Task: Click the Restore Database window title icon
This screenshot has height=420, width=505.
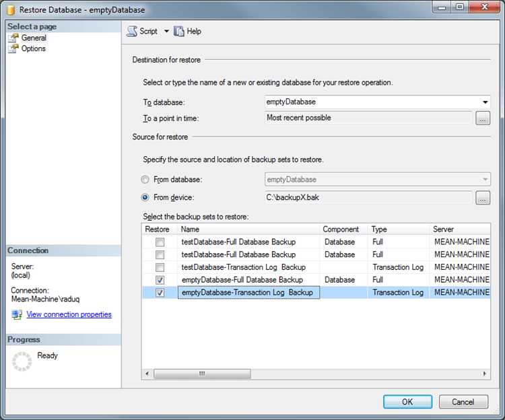Action: pos(11,9)
